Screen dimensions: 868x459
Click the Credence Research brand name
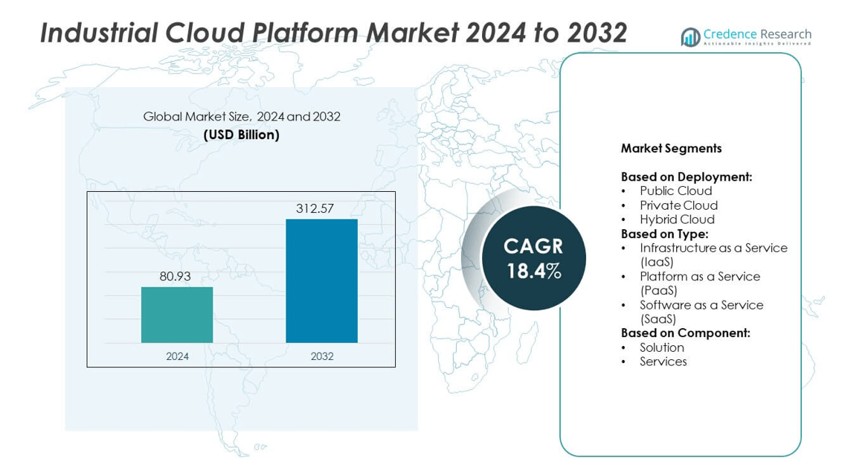pyautogui.click(x=756, y=34)
